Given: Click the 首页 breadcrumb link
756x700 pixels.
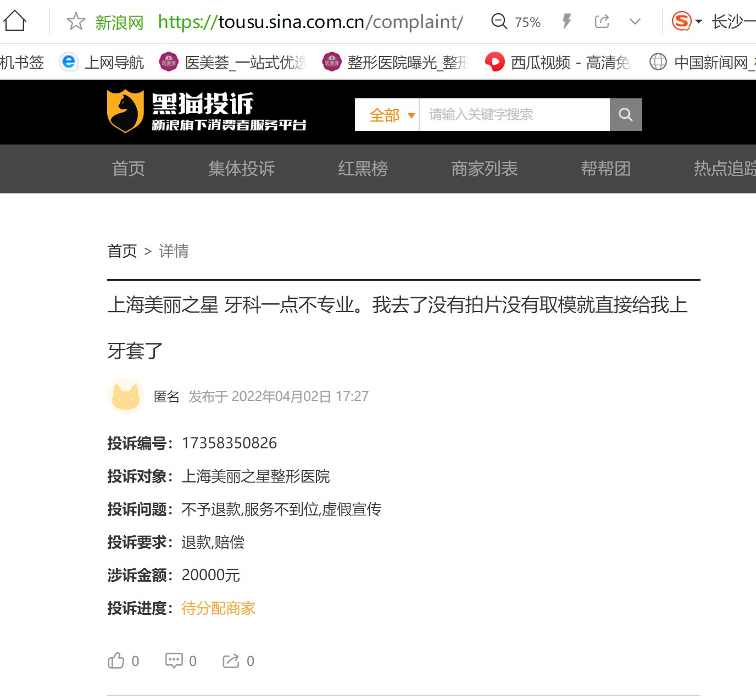Looking at the screenshot, I should click(122, 251).
